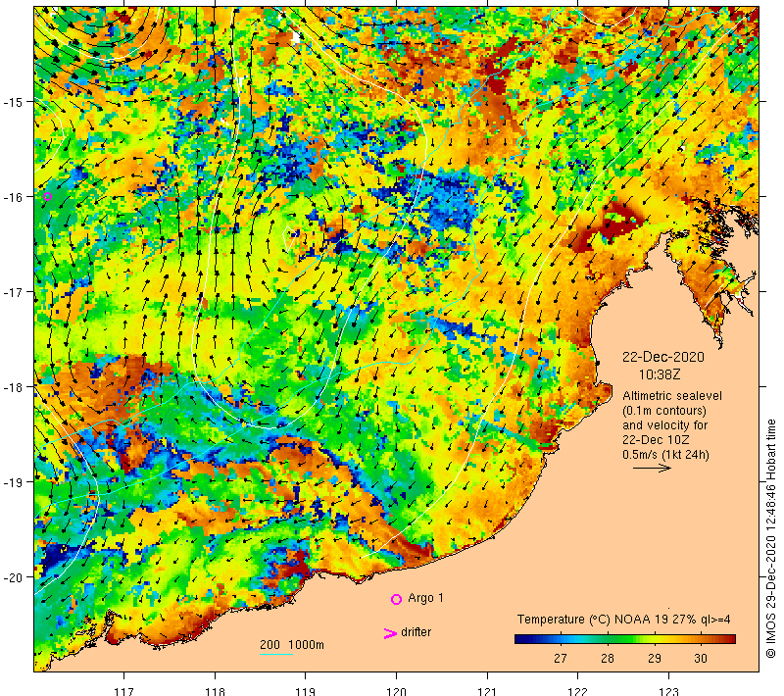Click the 29 tick label on color bar
The image size is (784, 696).
point(654,659)
